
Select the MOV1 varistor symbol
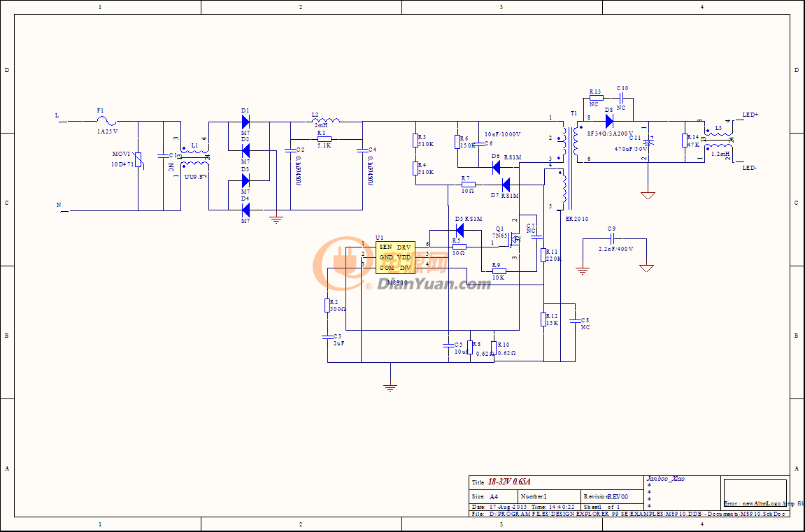tap(138, 161)
